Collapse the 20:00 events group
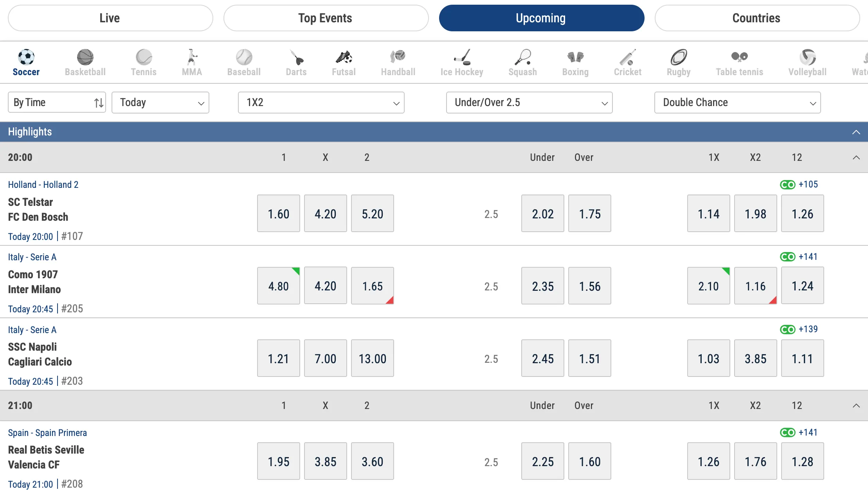The image size is (868, 490). point(856,157)
